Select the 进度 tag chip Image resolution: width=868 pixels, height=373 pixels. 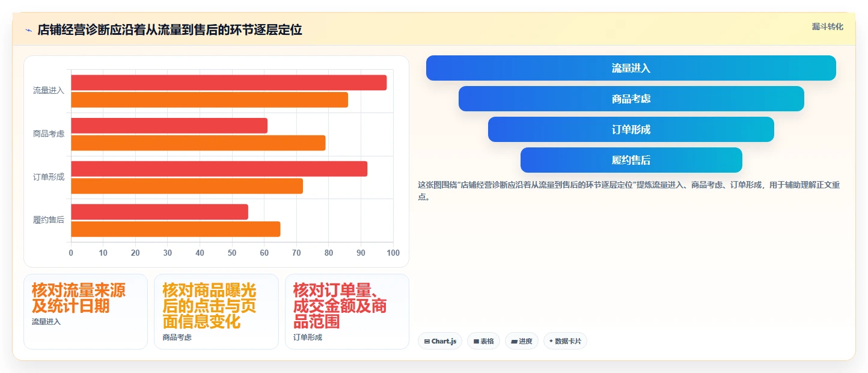point(522,341)
